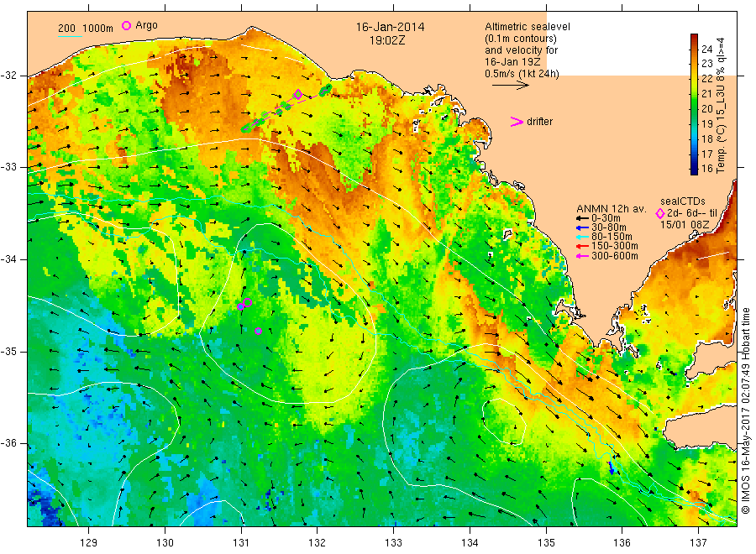Click the '1000m' isobath legend label
The height and width of the screenshot is (554, 756).
point(98,29)
